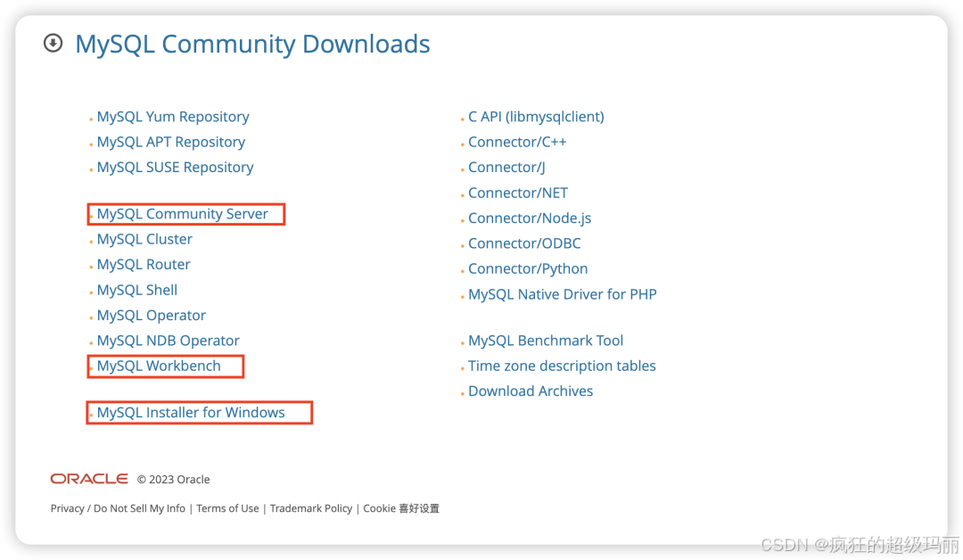The image size is (963, 560).
Task: Open the Connector/C++ link
Action: (517, 142)
